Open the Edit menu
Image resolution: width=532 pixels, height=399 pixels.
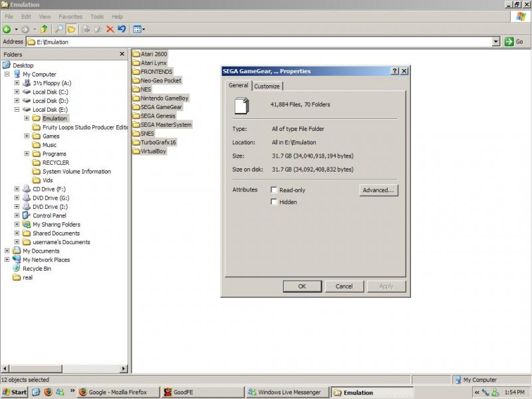coord(26,17)
